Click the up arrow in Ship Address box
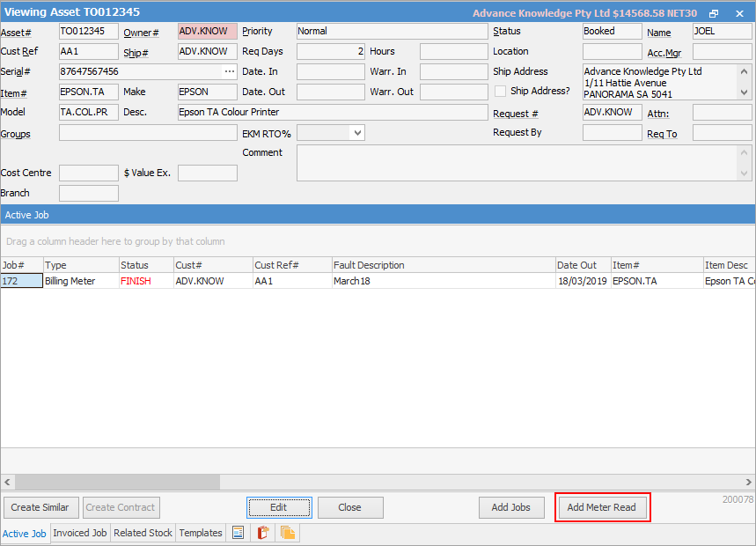This screenshot has width=756, height=546. (x=745, y=71)
